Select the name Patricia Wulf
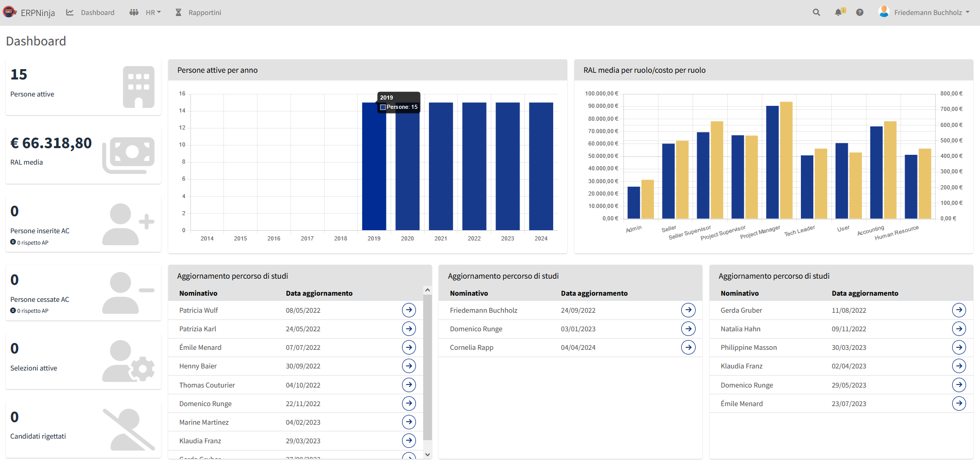The height and width of the screenshot is (467, 980). pyautogui.click(x=199, y=310)
